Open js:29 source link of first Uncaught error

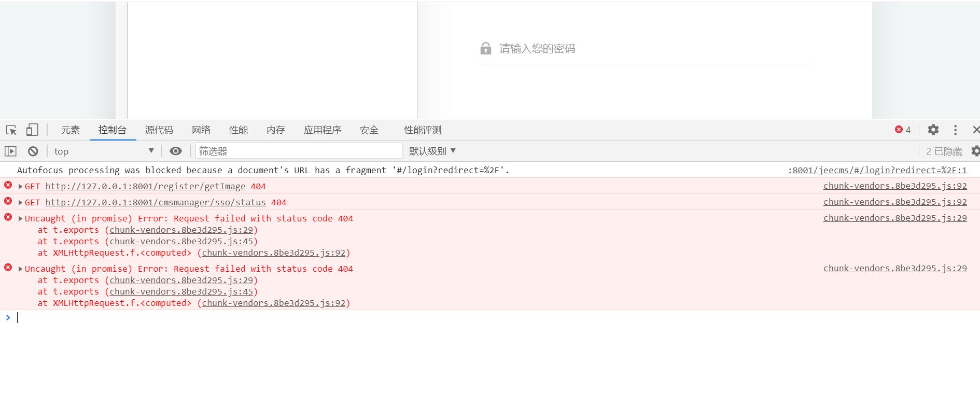pyautogui.click(x=895, y=218)
